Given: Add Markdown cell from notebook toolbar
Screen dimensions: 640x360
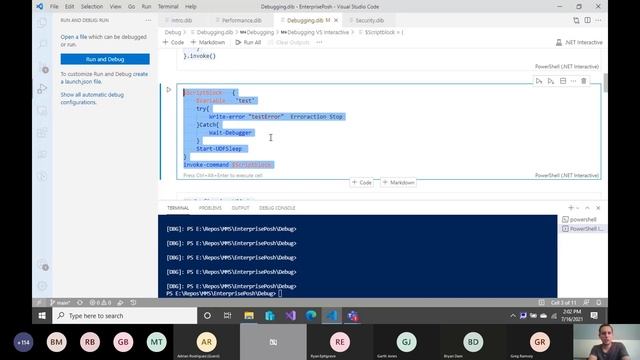Looking at the screenshot, I should tap(208, 42).
